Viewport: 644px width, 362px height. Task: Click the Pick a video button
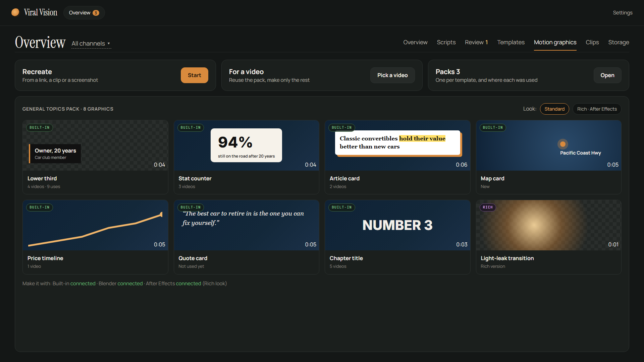(x=392, y=75)
